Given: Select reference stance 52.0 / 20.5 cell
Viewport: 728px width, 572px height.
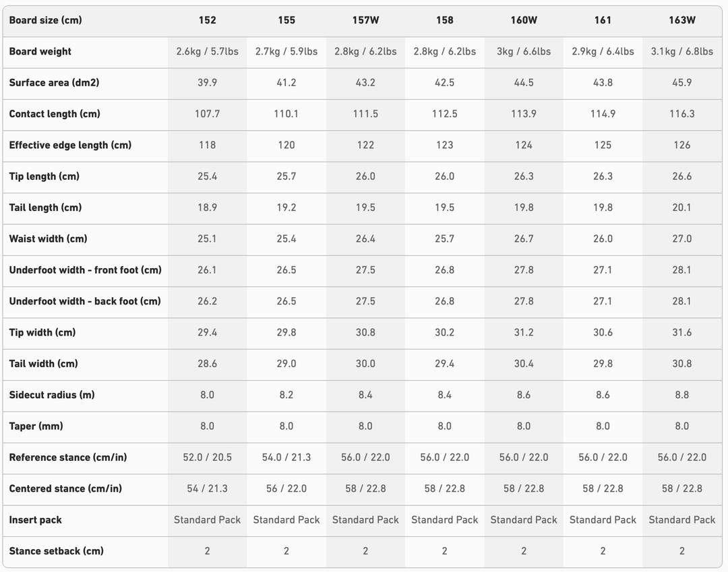Looking at the screenshot, I should [x=207, y=457].
